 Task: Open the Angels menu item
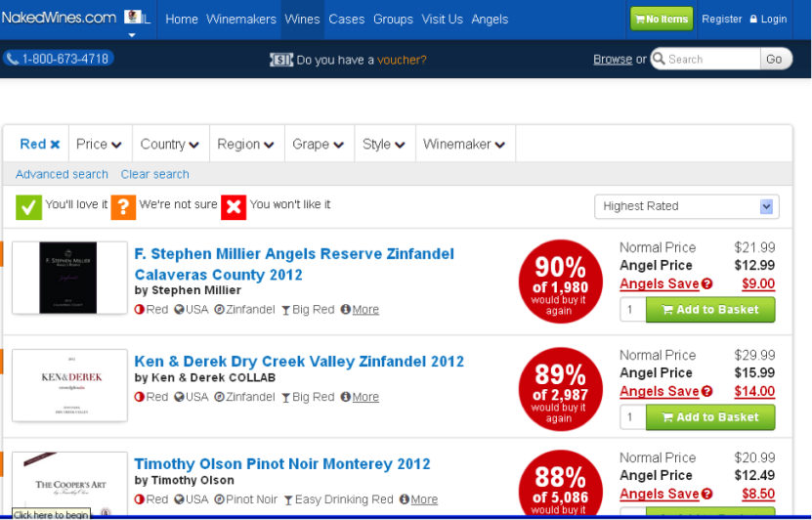490,20
